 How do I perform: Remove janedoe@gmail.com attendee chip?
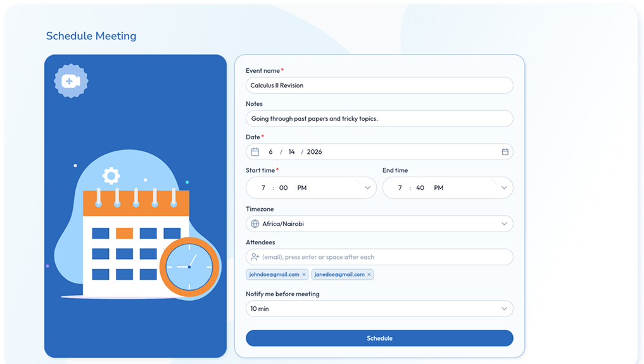pos(369,275)
